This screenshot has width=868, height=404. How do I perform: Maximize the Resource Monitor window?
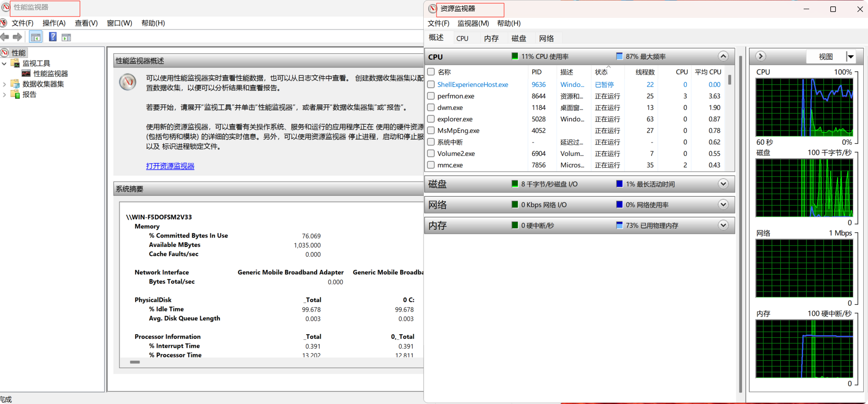click(x=833, y=9)
